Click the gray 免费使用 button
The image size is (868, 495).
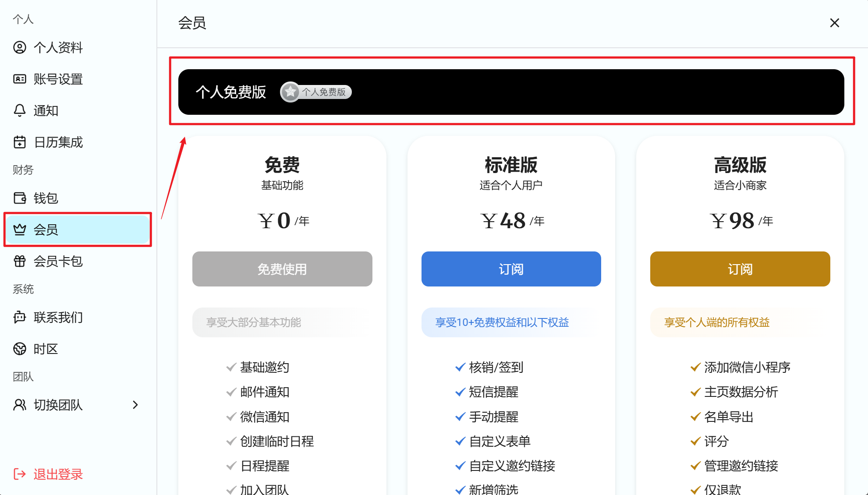pos(282,269)
